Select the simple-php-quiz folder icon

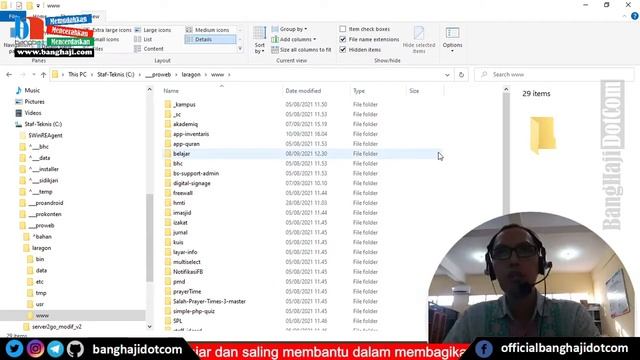click(168, 311)
